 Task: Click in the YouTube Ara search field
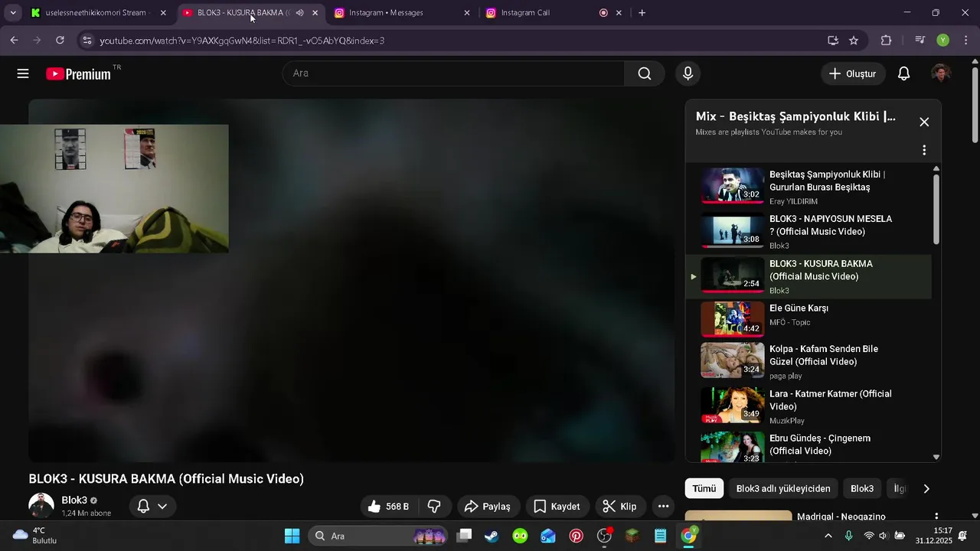(454, 73)
